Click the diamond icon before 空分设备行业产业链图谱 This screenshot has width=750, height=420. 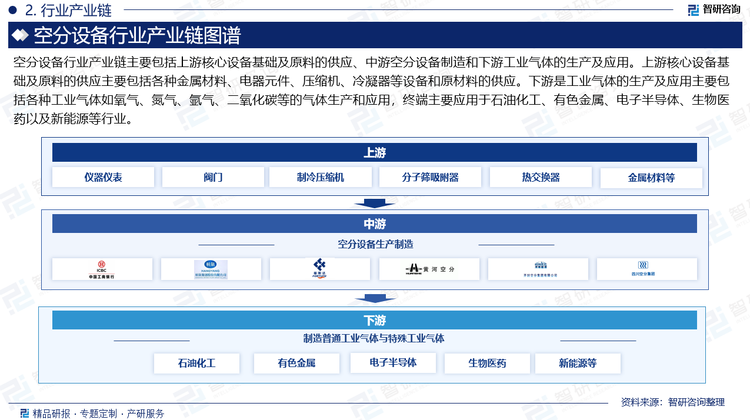20,35
